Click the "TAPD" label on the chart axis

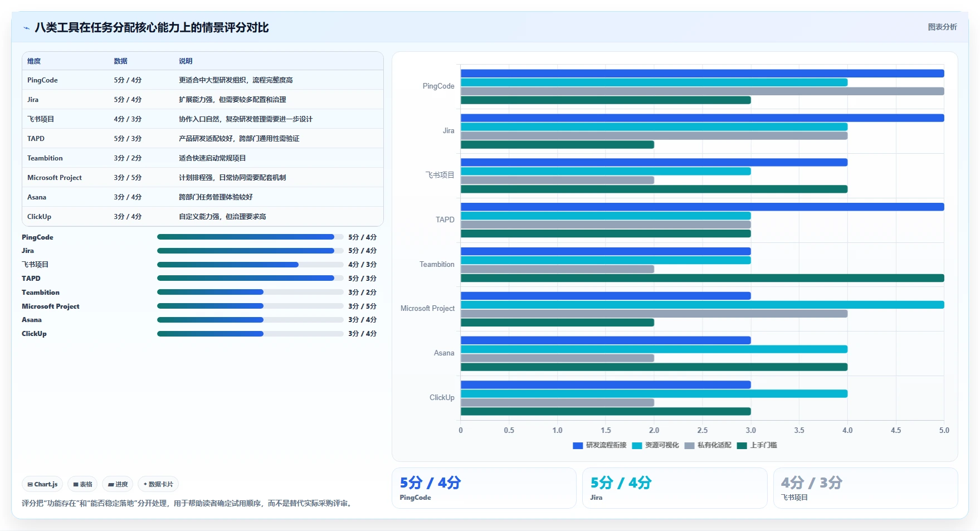coord(445,220)
